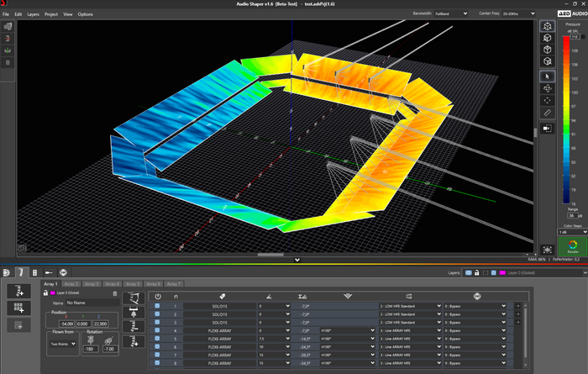The width and height of the screenshot is (588, 374).
Task: Click the top icon in left toolbar
Action: [x=8, y=27]
